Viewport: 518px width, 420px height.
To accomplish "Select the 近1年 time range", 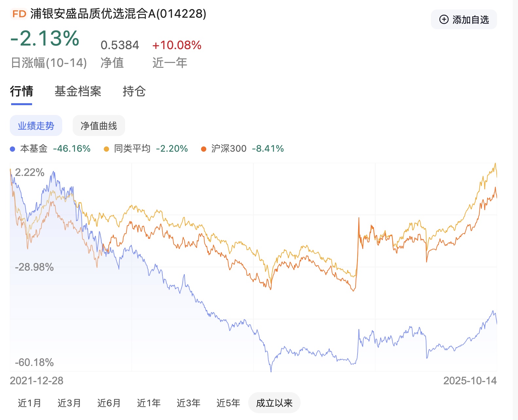I will tap(149, 403).
